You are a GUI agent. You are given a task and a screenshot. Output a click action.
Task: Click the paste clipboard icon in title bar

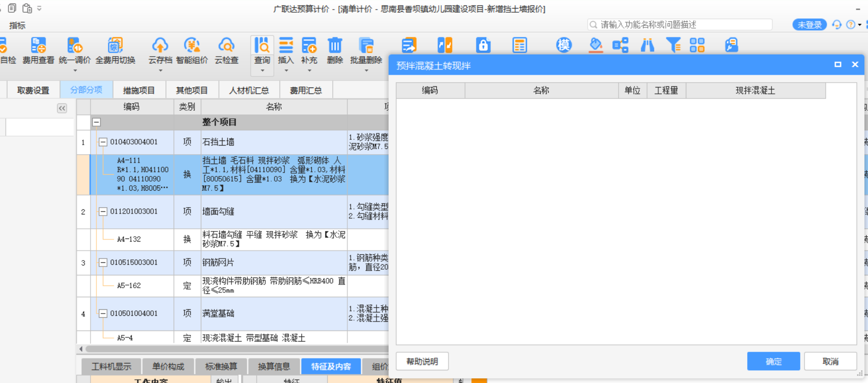[27, 8]
